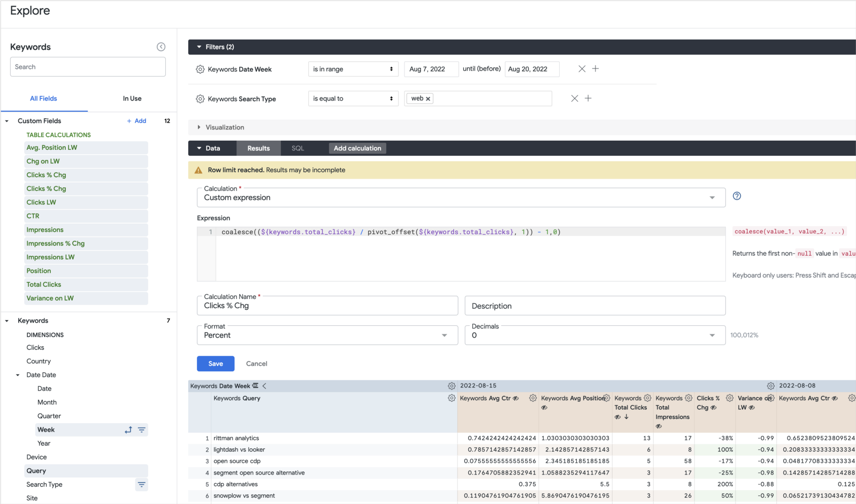Add condition to Keywords Search Type filter
856x504 pixels.
pyautogui.click(x=588, y=98)
